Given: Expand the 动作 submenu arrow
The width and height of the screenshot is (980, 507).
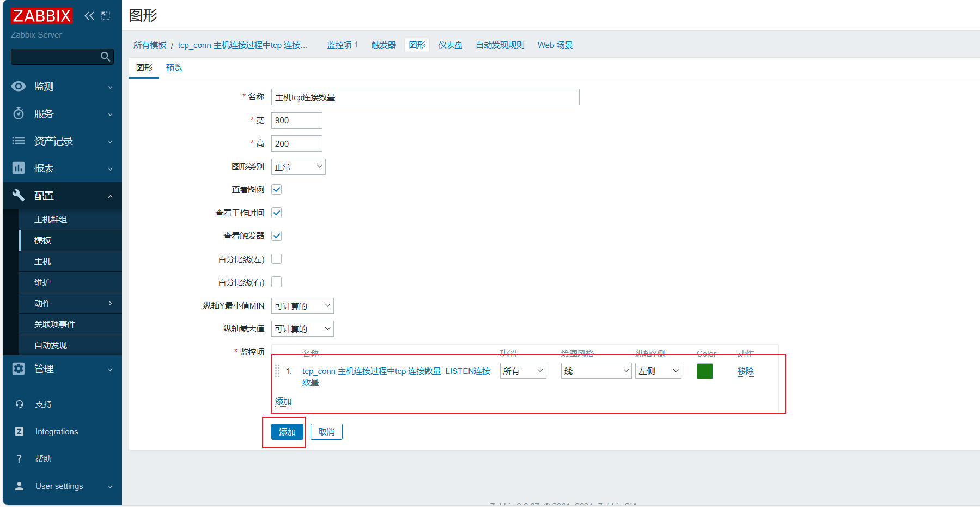Looking at the screenshot, I should 111,303.
